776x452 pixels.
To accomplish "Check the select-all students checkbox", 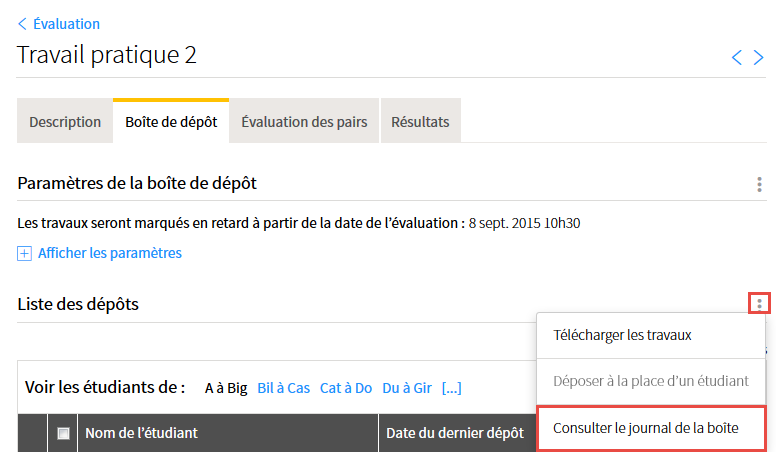I will (63, 434).
